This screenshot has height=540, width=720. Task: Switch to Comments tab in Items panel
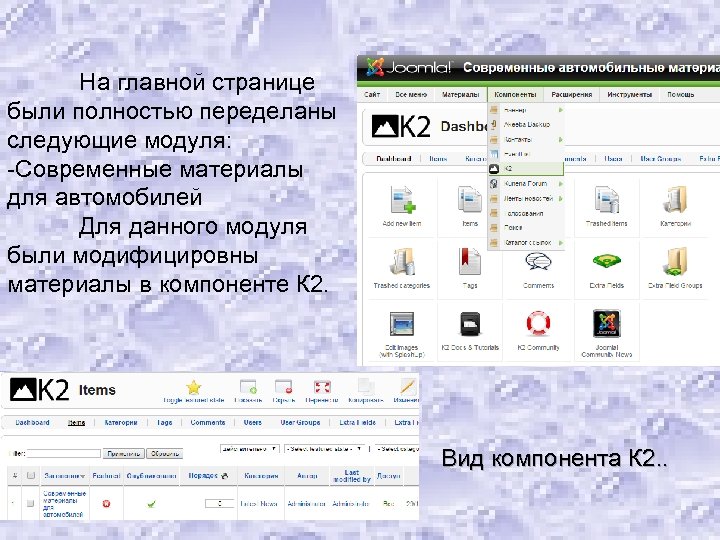[208, 422]
